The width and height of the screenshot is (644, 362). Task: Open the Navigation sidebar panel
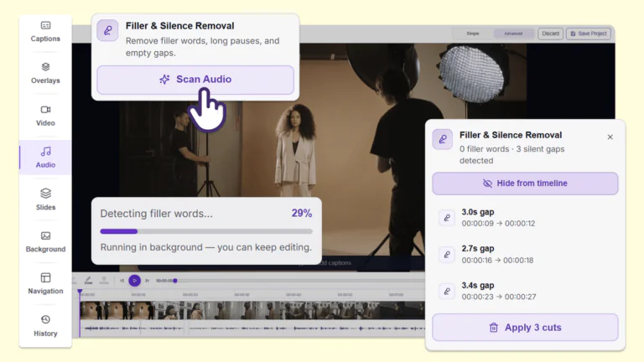(45, 283)
